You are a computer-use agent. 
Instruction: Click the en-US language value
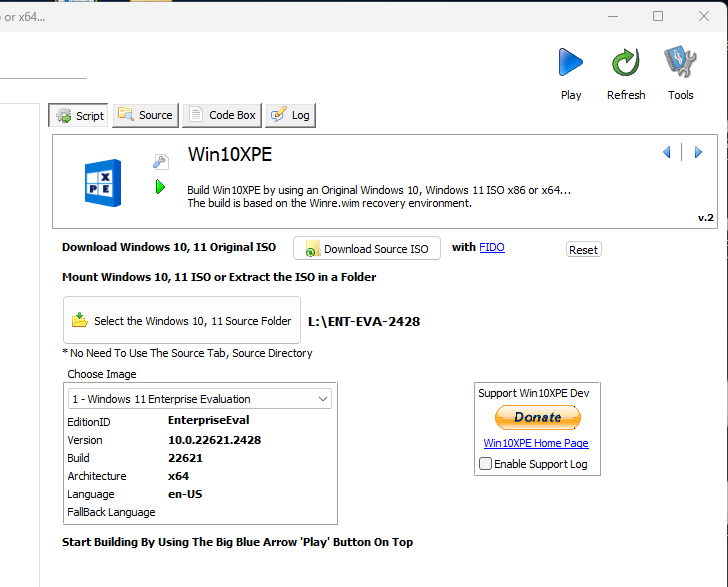185,494
